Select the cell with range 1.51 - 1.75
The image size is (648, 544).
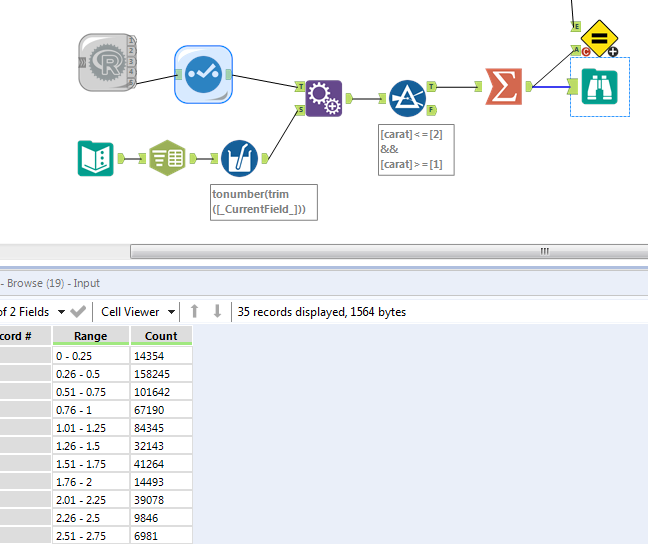91,464
